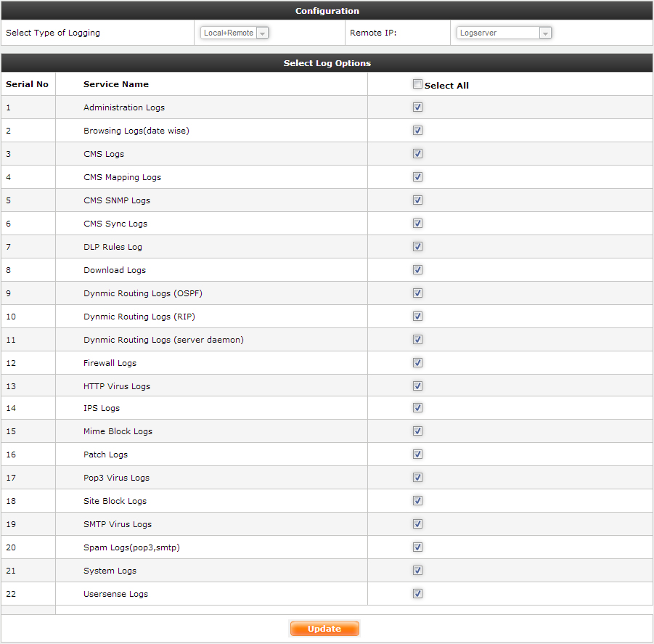Viewport: 654px width, 644px height.
Task: Uncheck the IPS Logs checkbox
Action: tap(417, 408)
